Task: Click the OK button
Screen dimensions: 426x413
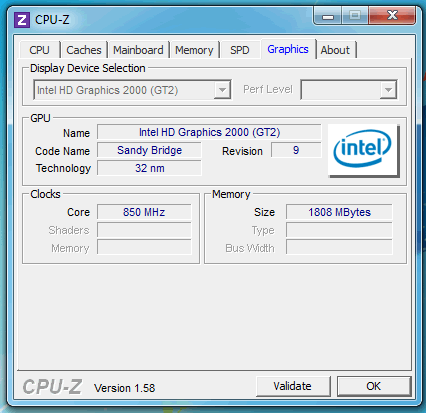Action: [x=374, y=386]
